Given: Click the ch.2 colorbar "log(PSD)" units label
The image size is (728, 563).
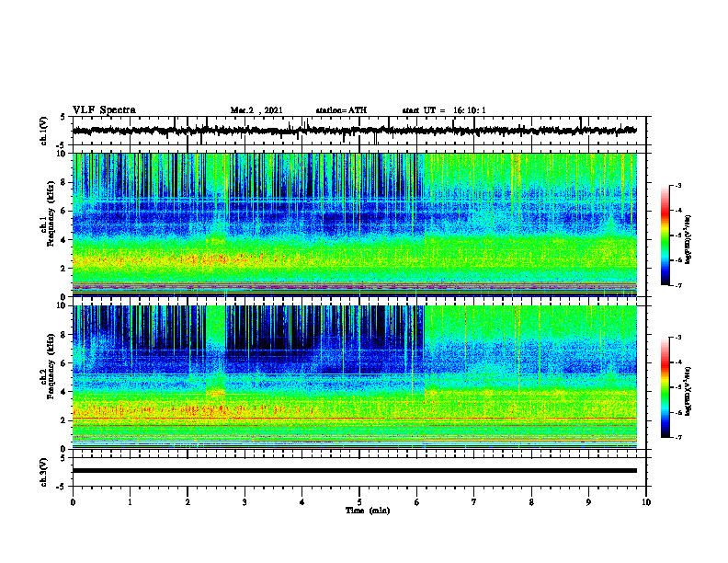Looking at the screenshot, I should point(688,391).
